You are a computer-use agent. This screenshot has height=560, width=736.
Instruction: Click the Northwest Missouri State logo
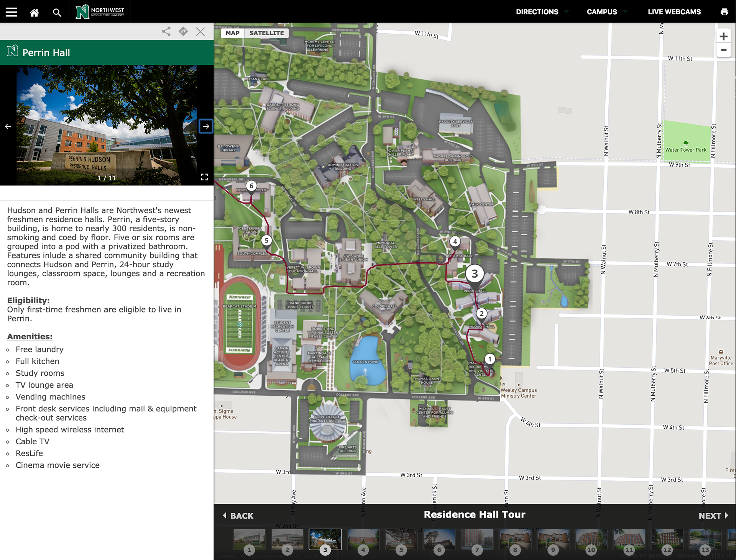pyautogui.click(x=100, y=12)
